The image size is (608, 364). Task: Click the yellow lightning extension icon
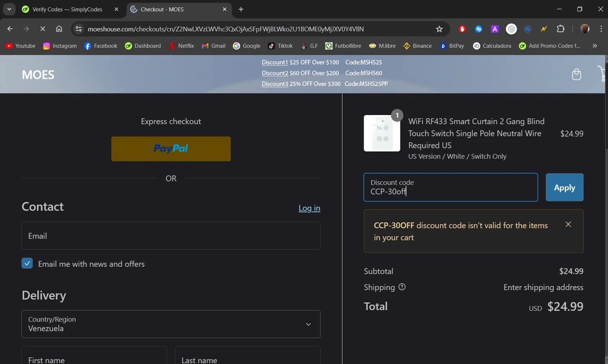coord(544,29)
